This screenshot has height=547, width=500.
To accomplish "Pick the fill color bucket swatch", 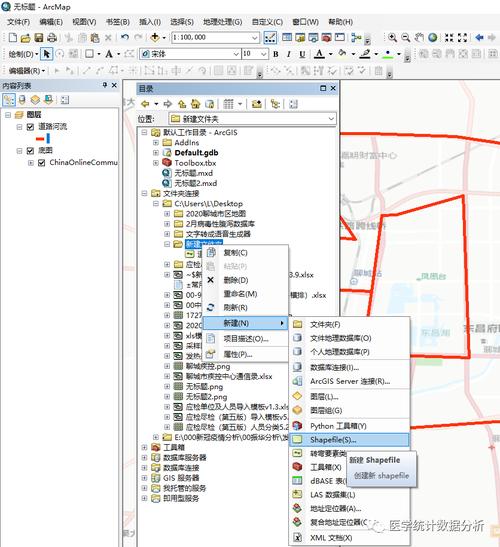I will pos(342,54).
